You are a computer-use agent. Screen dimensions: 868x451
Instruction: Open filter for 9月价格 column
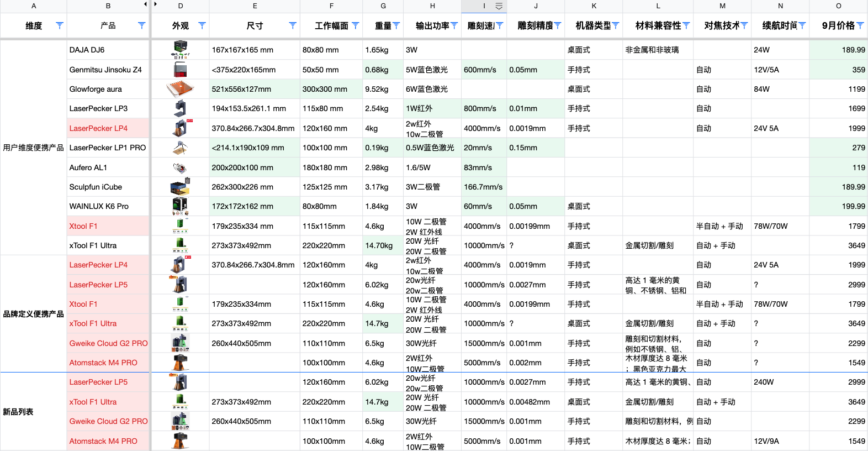[860, 25]
